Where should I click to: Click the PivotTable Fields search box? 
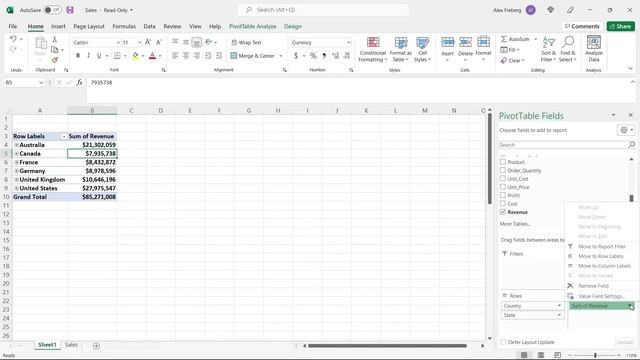point(563,145)
